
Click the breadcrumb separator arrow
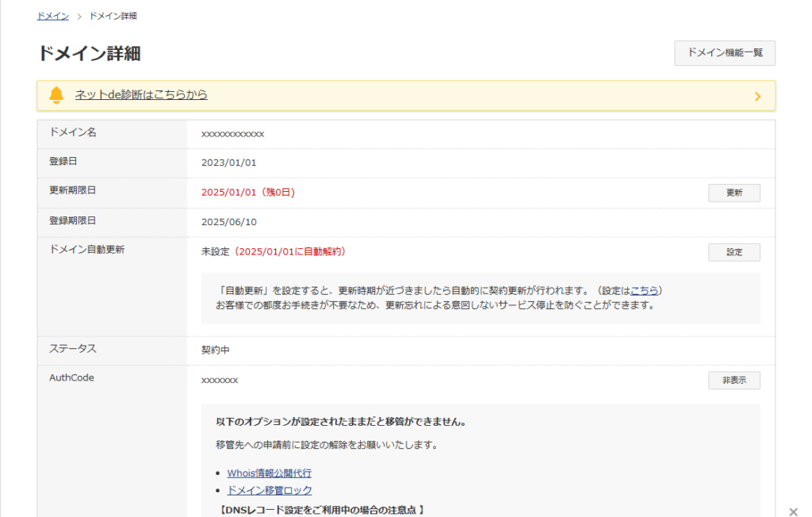(79, 17)
